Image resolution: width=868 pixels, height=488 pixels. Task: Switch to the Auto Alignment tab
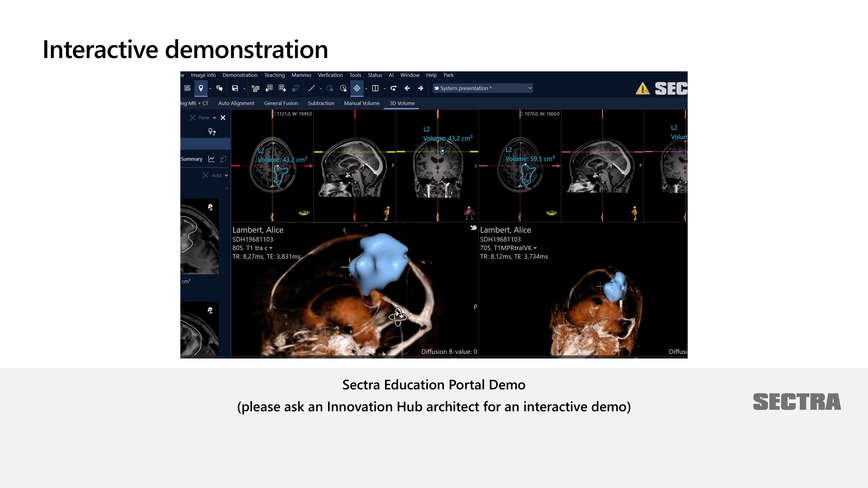[x=236, y=103]
